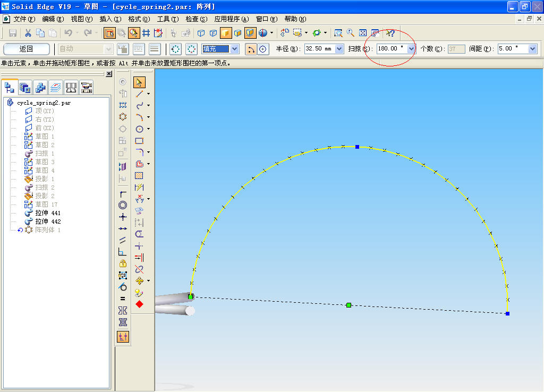Select the tangent Arc tool
Viewport: 544px width, 392px height.
(139, 117)
